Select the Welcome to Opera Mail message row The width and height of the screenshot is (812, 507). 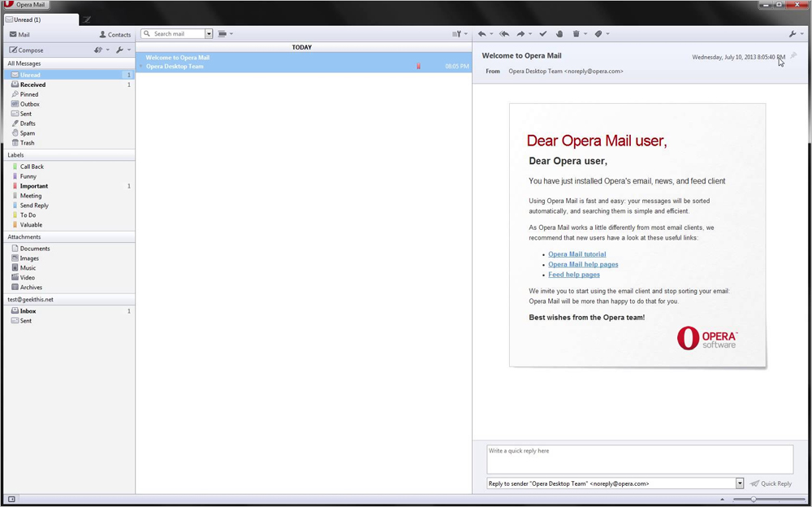[304, 62]
